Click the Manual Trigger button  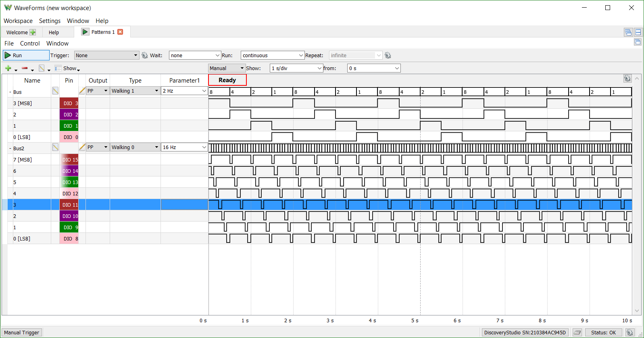[x=22, y=333]
